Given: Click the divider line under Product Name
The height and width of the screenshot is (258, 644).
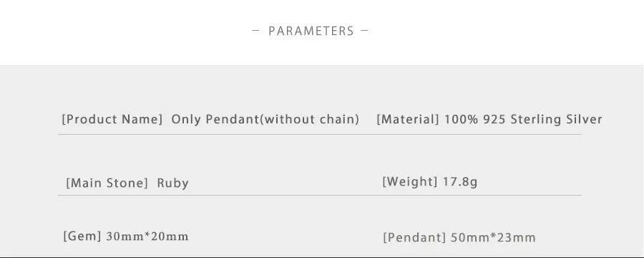Looking at the screenshot, I should coord(320,134).
